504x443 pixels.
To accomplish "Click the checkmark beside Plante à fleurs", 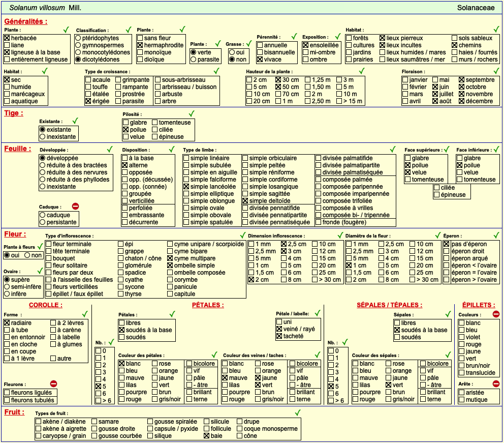I will pos(40,247).
